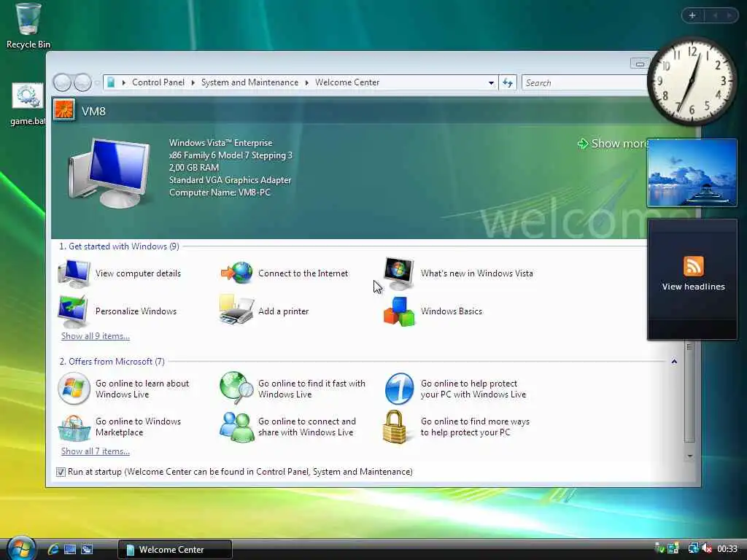The width and height of the screenshot is (747, 560).
Task: Click the Computer Name: VM8-PC text
Action: click(220, 192)
